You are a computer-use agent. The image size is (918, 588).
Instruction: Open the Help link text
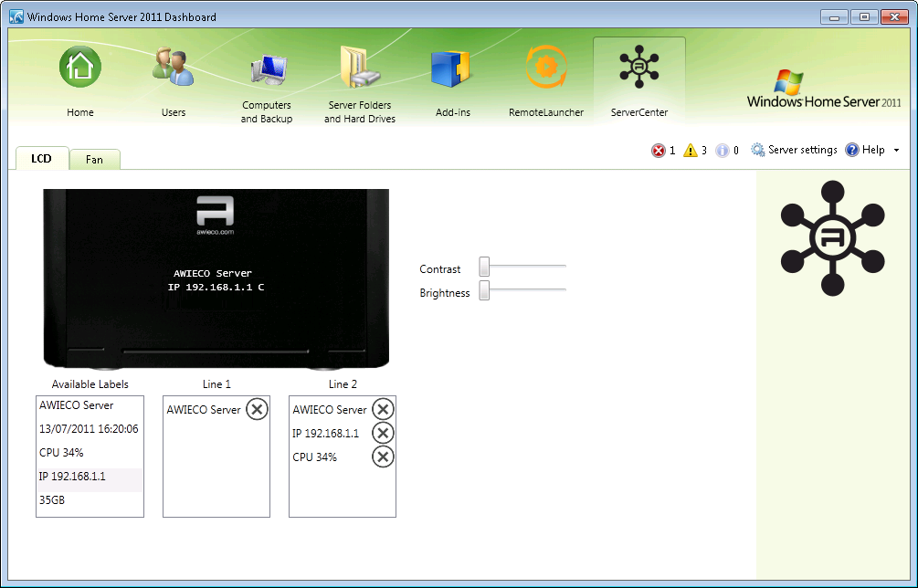pyautogui.click(x=873, y=150)
